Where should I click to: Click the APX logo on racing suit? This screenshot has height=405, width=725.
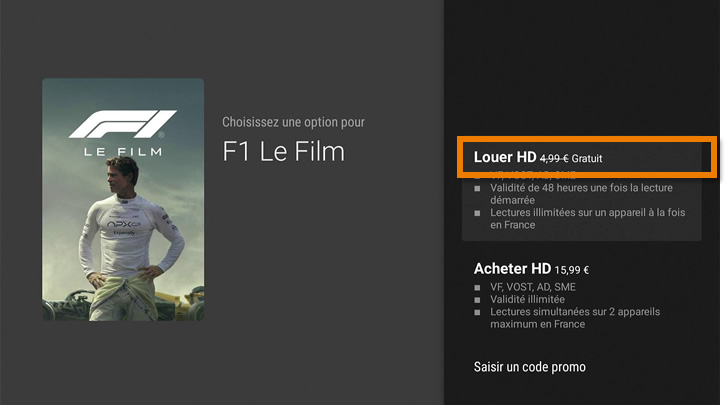(x=123, y=224)
